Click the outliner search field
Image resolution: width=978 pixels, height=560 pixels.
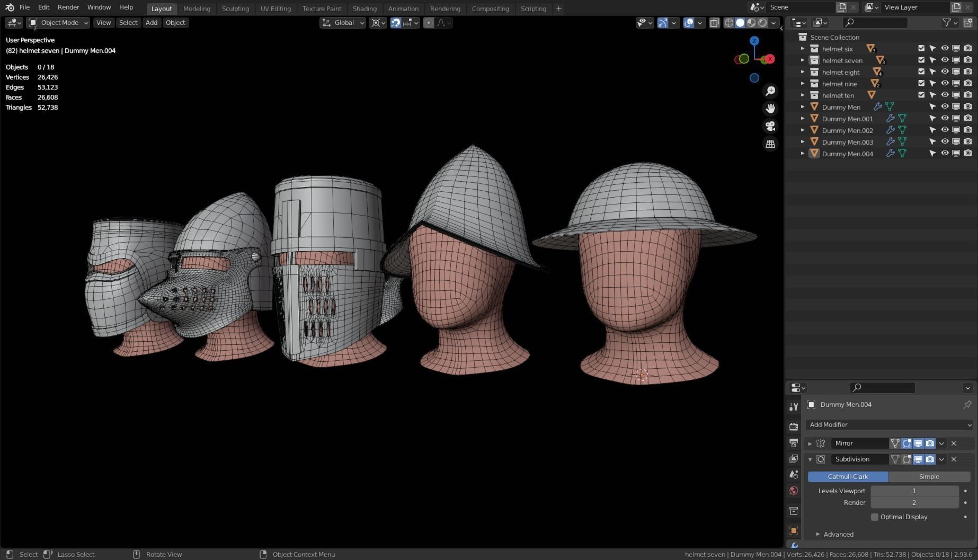(875, 23)
